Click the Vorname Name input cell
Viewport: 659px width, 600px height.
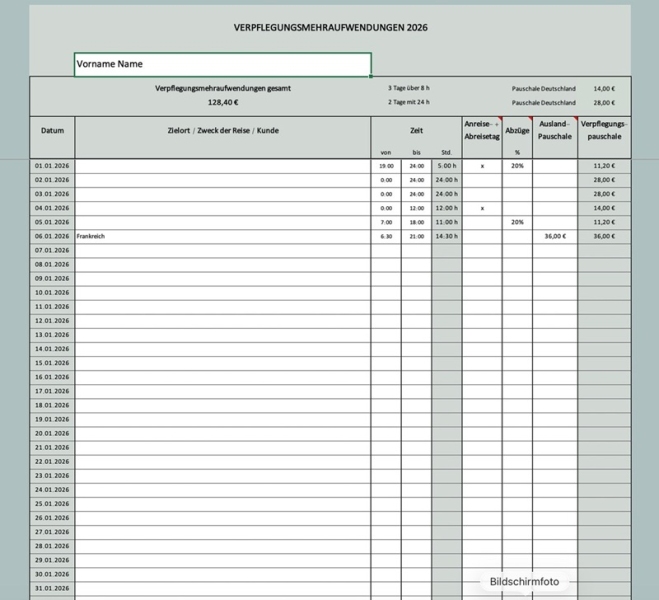tap(222, 64)
